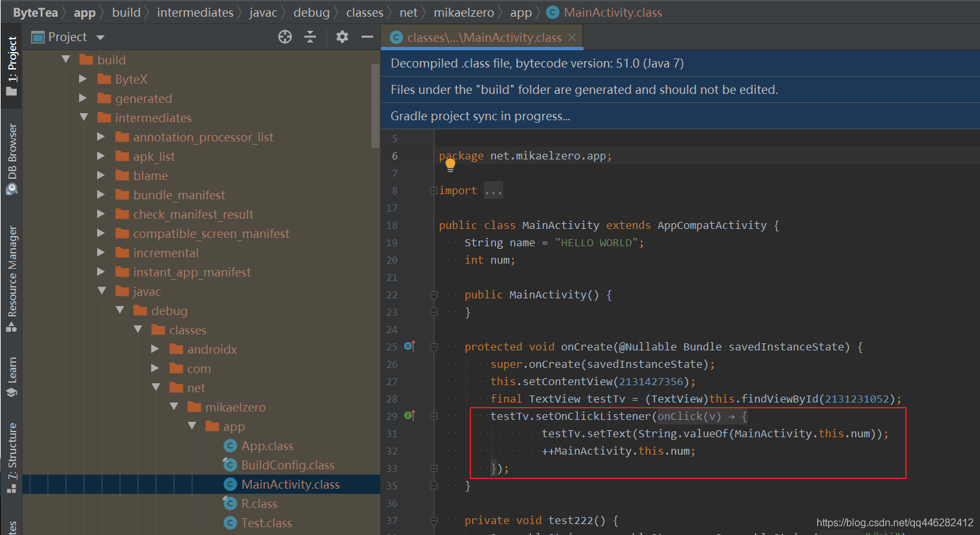Screen dimensions: 980x535
Task: Click the App.class file icon
Action: point(230,446)
